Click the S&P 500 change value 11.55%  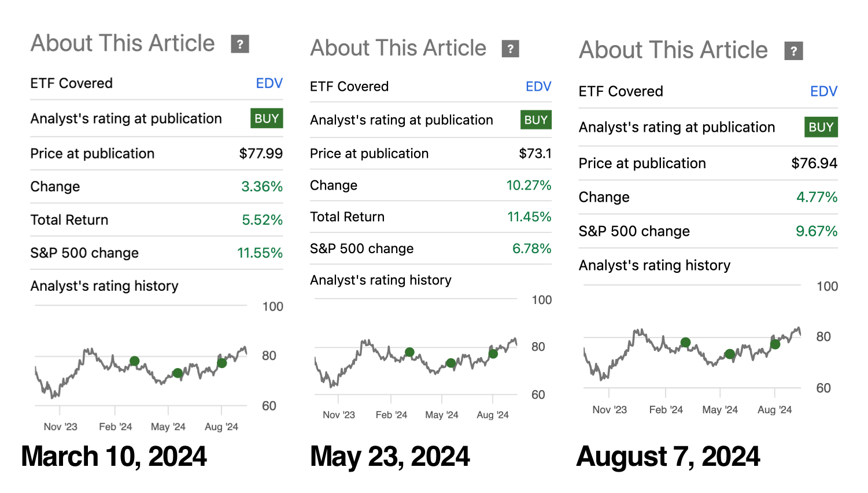tap(260, 253)
